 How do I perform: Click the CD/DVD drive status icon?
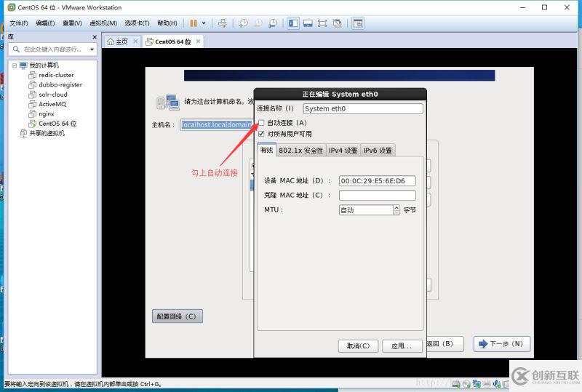pos(466,384)
